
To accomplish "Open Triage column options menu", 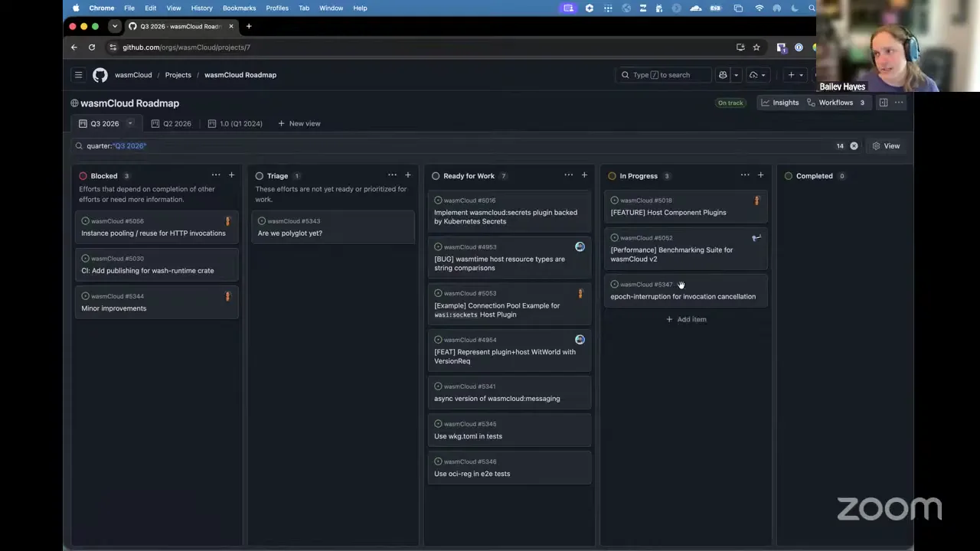I will click(x=392, y=175).
